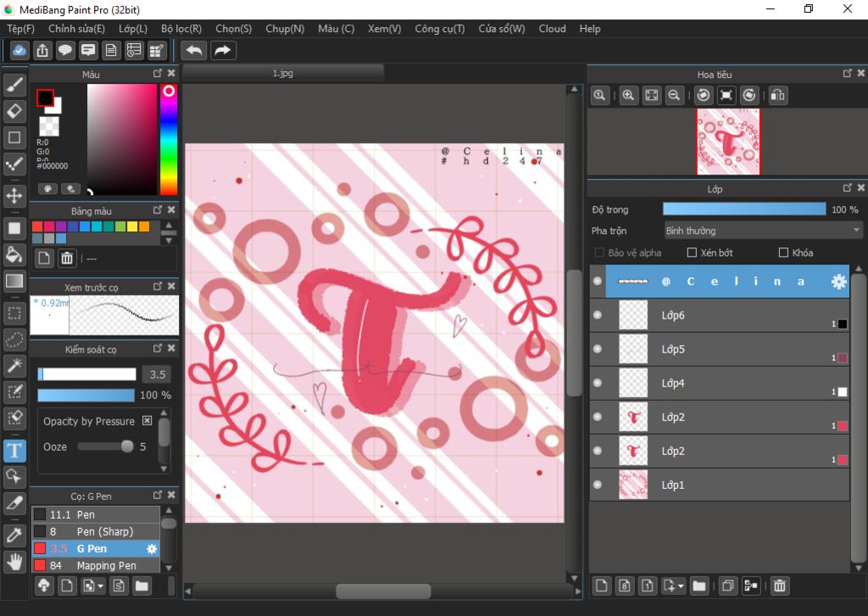This screenshot has width=868, height=616.
Task: Enable Bảo vệ alpha checkbox
Action: 599,253
